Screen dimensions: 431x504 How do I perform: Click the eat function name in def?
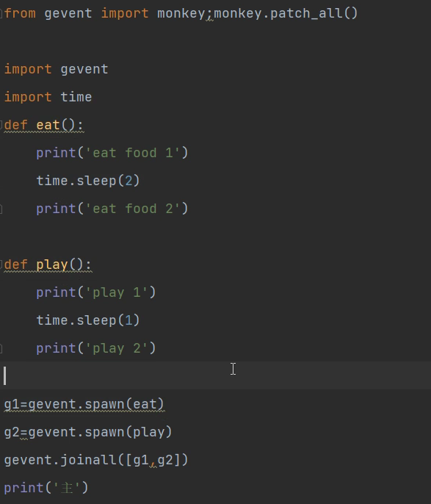[x=48, y=125]
